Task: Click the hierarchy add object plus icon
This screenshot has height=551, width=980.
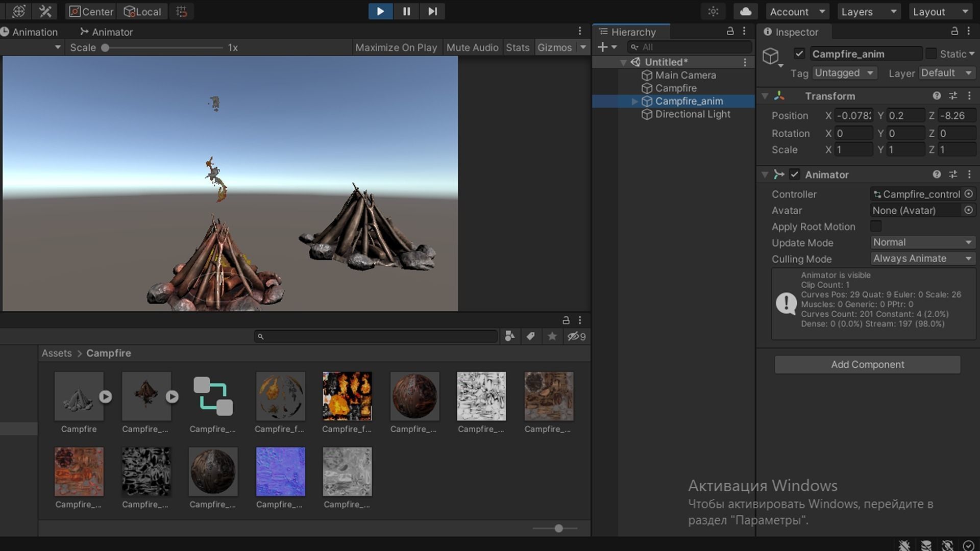Action: 602,47
